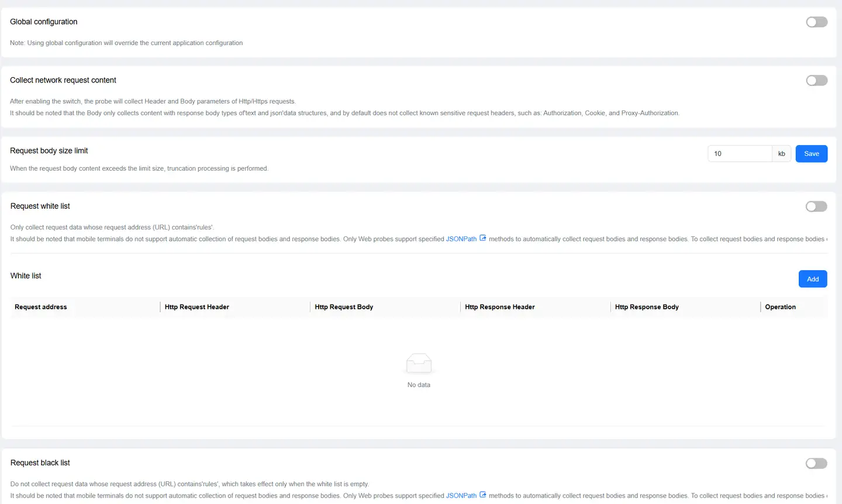
Task: Select the Http Request Header column header
Action: click(196, 307)
